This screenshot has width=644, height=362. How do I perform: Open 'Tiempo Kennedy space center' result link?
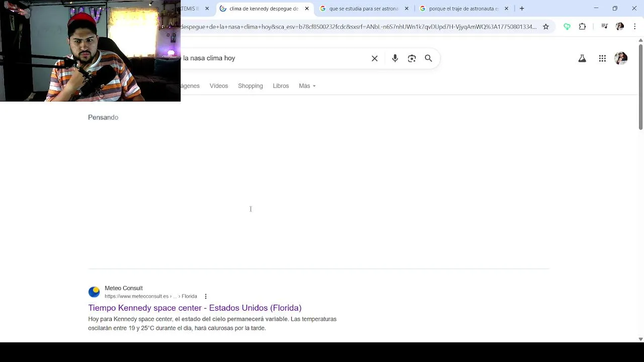click(195, 308)
